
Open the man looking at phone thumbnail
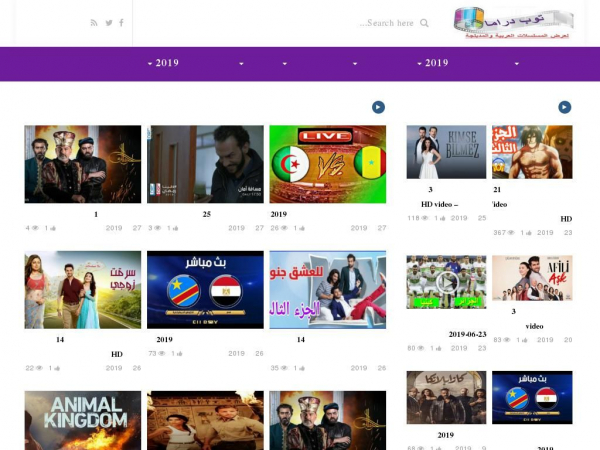(x=205, y=164)
